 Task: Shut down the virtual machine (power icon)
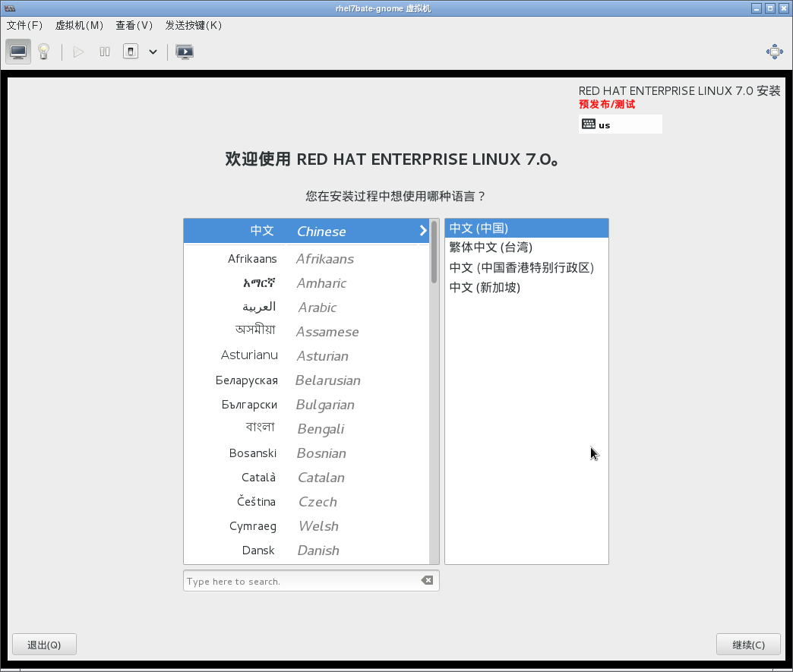(x=131, y=52)
